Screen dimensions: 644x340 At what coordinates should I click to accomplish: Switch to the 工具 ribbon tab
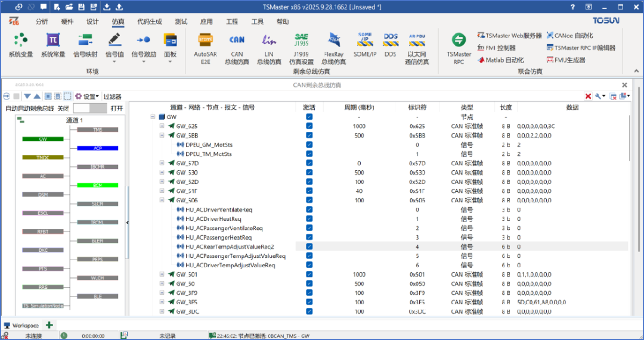(258, 22)
